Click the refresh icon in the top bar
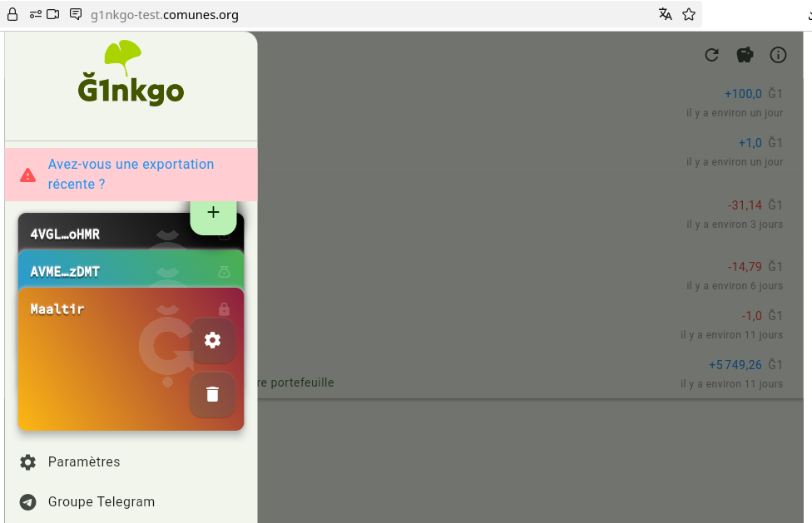The image size is (812, 523). pyautogui.click(x=711, y=55)
